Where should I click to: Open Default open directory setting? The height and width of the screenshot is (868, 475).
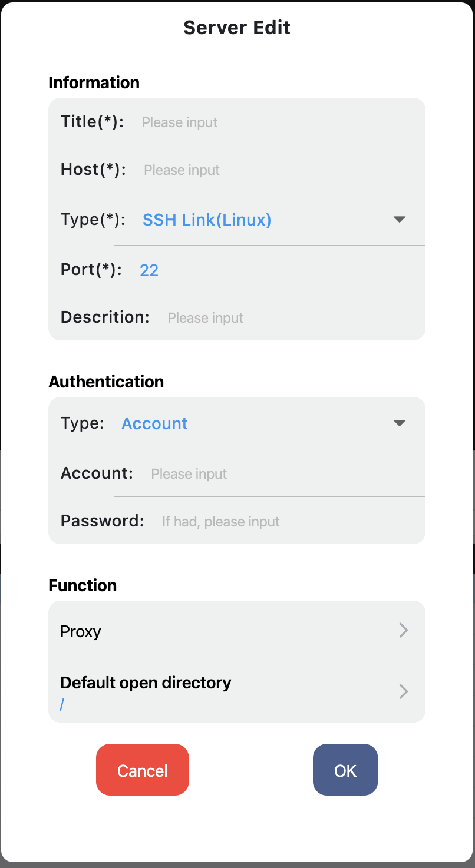[237, 691]
